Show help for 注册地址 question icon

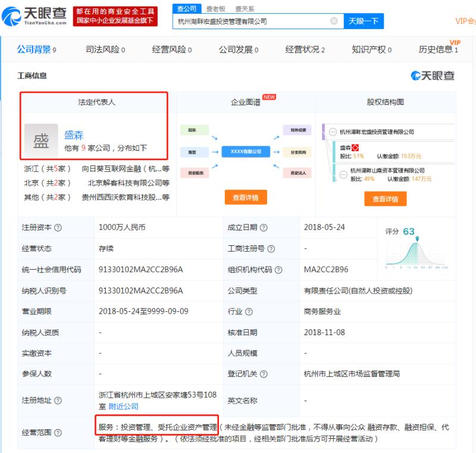tap(58, 401)
